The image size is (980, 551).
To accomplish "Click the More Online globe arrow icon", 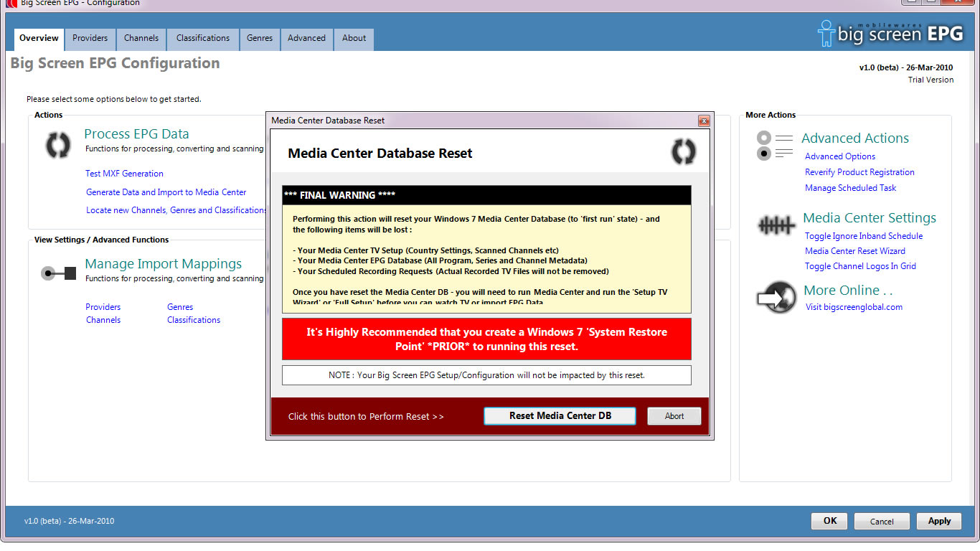I will pos(776,298).
